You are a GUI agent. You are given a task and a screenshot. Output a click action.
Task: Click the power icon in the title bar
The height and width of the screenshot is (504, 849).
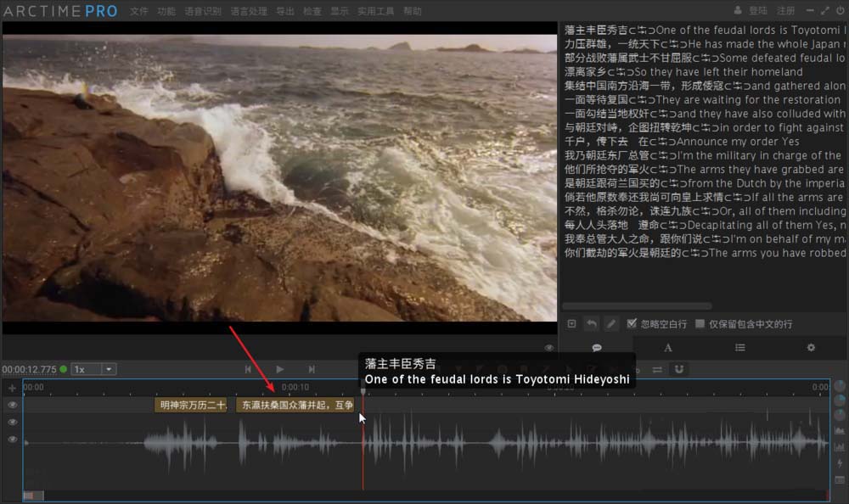[x=840, y=10]
